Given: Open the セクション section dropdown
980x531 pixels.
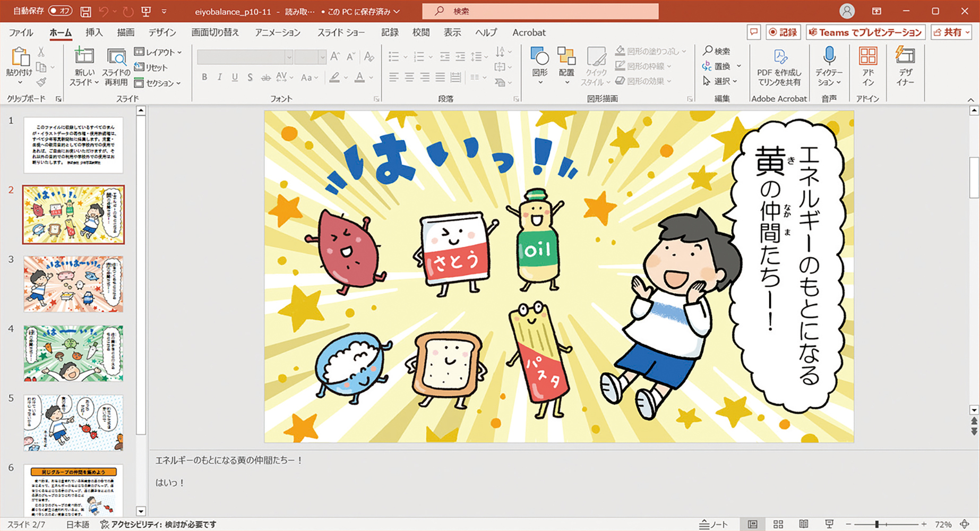Looking at the screenshot, I should tap(158, 83).
